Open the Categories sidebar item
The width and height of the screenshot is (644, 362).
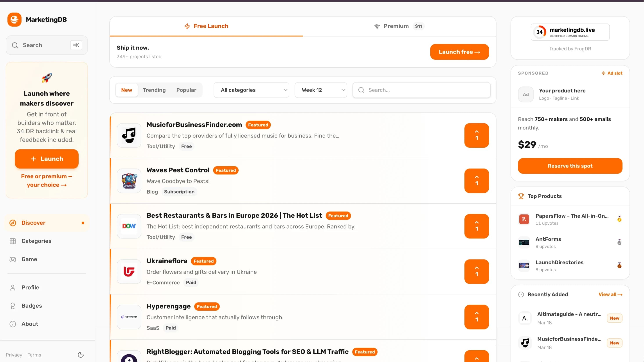(x=36, y=241)
